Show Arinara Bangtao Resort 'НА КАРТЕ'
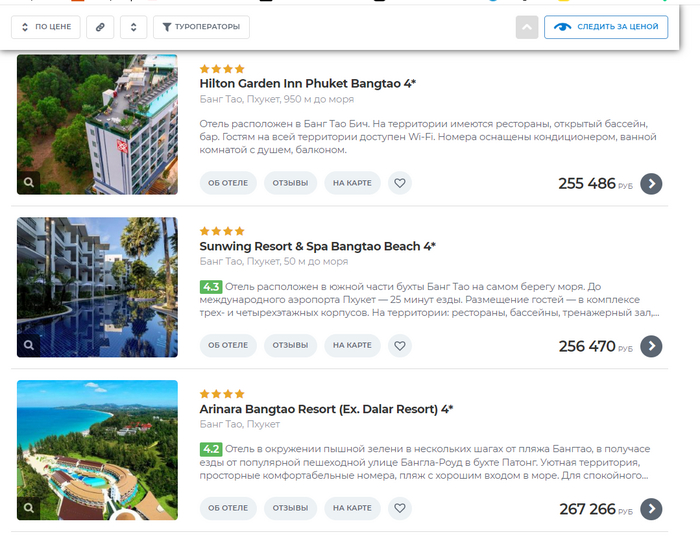This screenshot has height=541, width=700. [x=352, y=508]
